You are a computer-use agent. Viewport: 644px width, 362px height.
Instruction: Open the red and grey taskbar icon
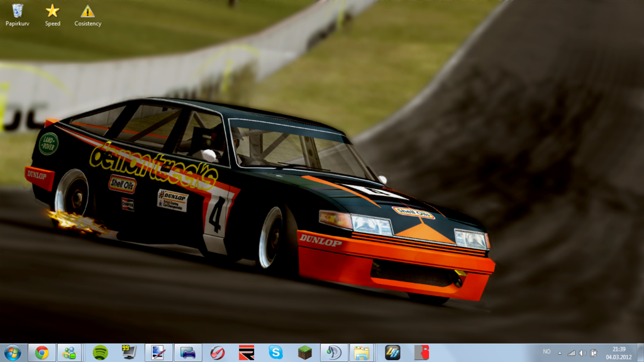click(x=422, y=353)
